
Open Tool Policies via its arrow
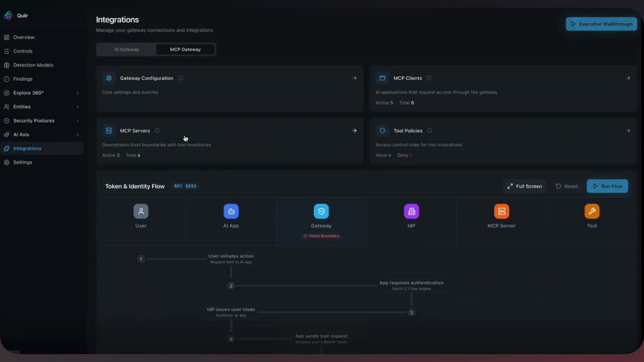[x=628, y=131]
